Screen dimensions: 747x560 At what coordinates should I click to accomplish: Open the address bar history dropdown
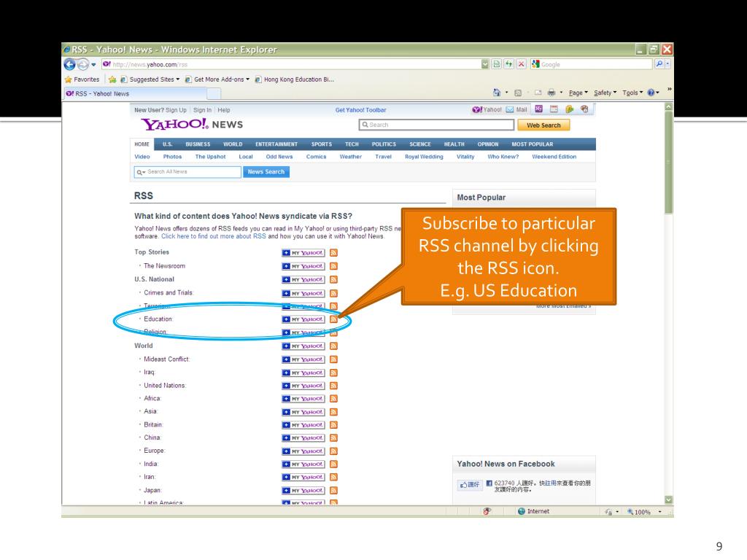coord(485,64)
